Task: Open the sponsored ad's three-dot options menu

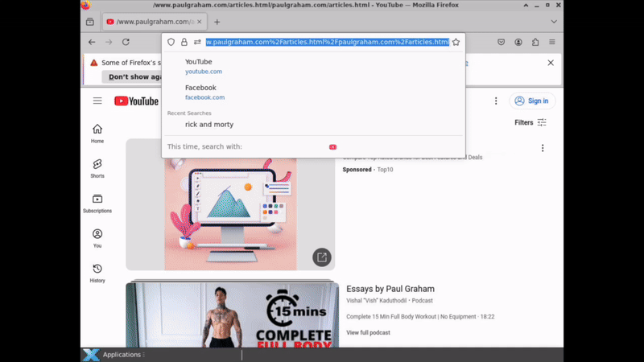Action: point(543,148)
